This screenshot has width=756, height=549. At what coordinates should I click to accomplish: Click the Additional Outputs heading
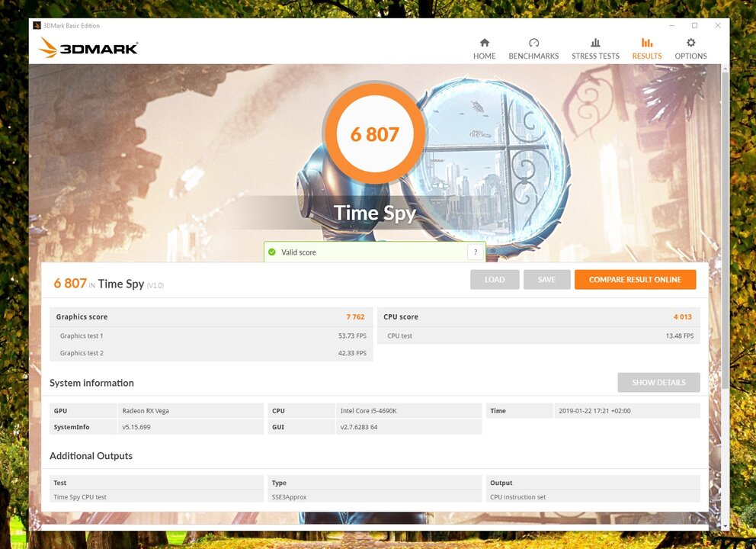(91, 456)
